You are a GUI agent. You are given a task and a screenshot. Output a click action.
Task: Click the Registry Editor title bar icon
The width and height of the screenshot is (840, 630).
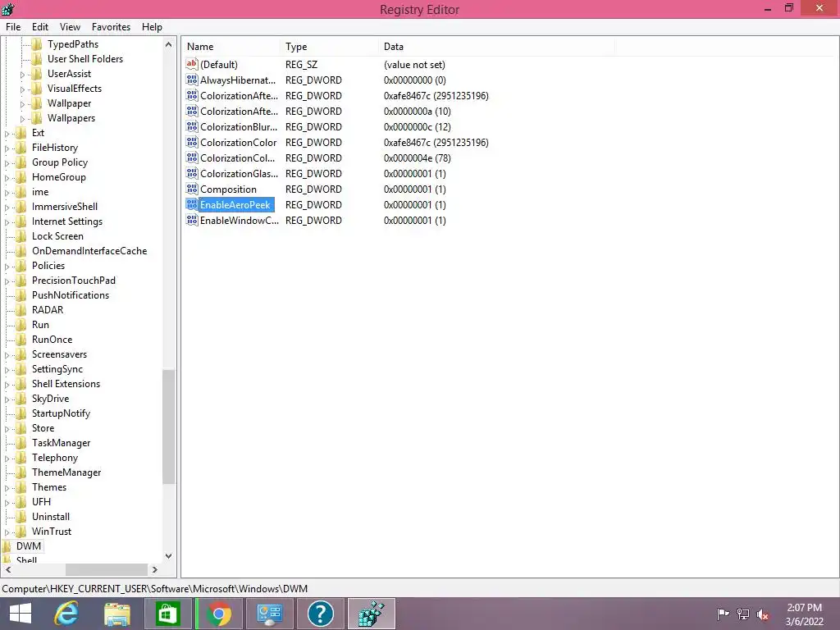[x=8, y=9]
